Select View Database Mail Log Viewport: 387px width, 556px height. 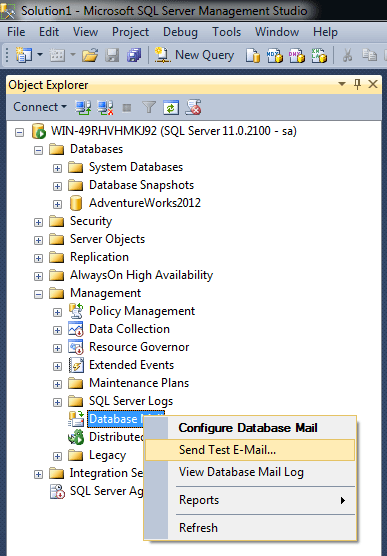tap(250, 472)
